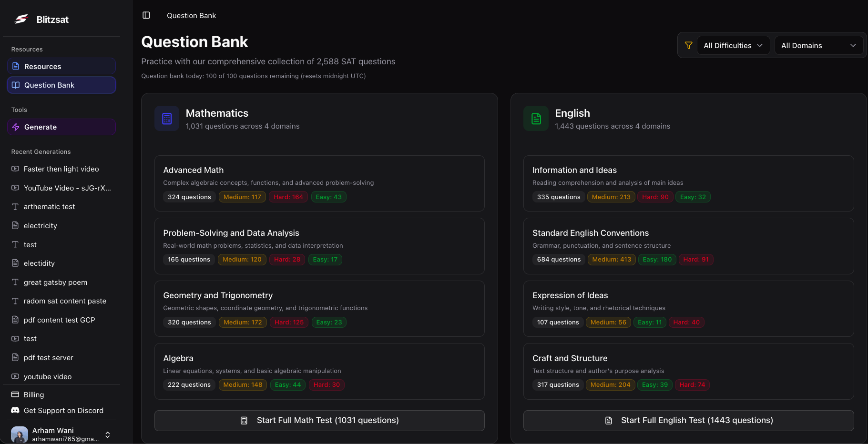Toggle the sidebar collapse icon
This screenshot has width=868, height=444.
(146, 15)
